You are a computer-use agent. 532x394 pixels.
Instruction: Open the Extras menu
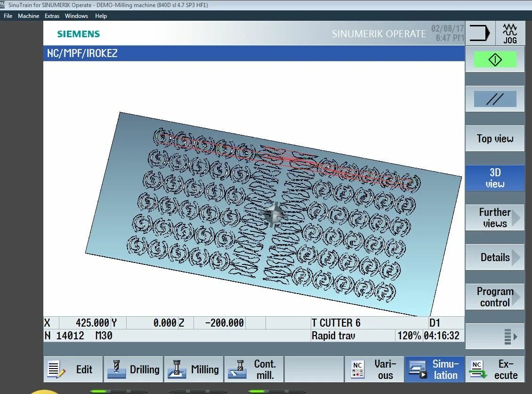pyautogui.click(x=52, y=16)
